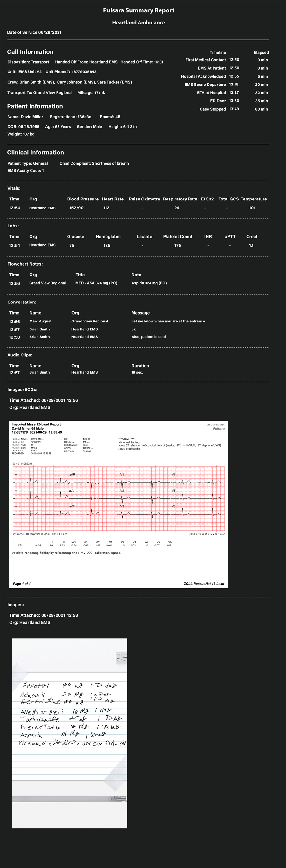Select audio clip duration '18 sec.'
Screen dimensions: 286x868
pos(137,372)
